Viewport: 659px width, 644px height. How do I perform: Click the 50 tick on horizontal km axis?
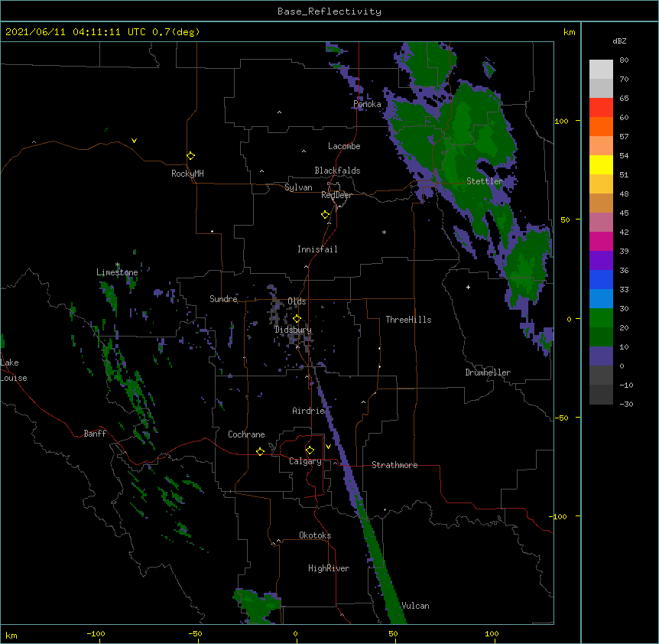[x=393, y=633]
